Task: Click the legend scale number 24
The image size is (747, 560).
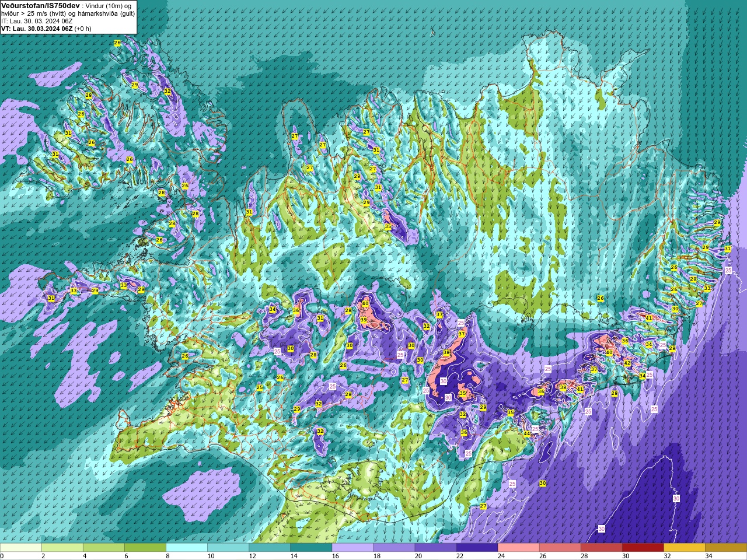Action: click(x=501, y=556)
